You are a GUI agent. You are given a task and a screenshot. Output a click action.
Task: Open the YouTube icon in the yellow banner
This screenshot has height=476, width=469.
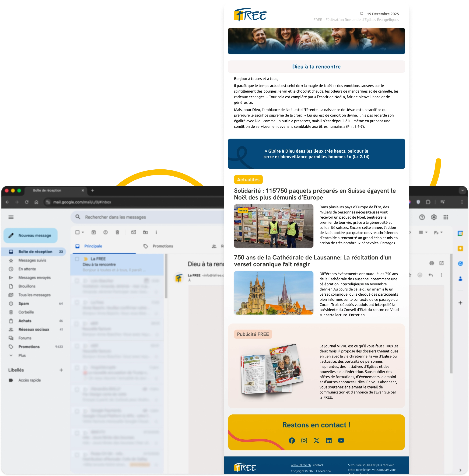(x=341, y=441)
